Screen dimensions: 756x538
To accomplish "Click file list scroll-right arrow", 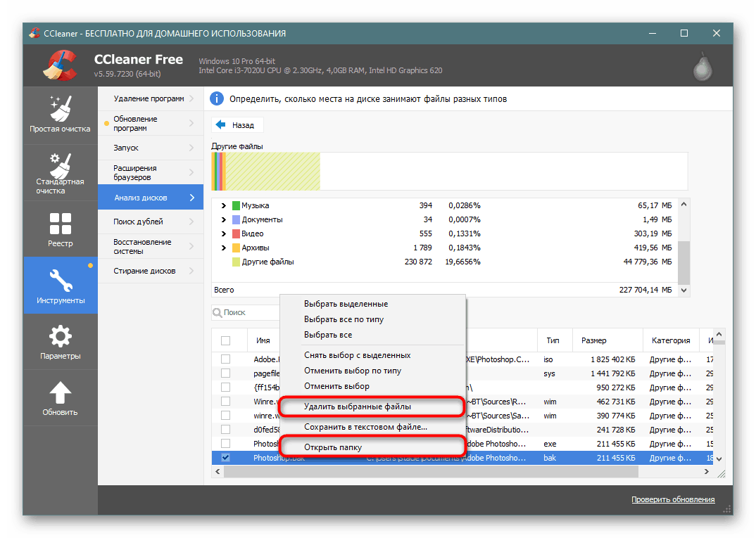I will [706, 471].
